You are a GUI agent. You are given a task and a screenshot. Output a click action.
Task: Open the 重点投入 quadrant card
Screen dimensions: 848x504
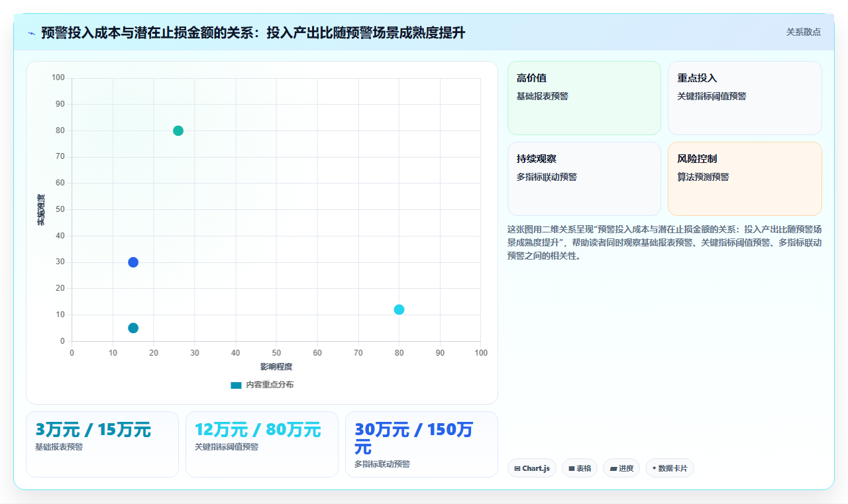(x=745, y=98)
